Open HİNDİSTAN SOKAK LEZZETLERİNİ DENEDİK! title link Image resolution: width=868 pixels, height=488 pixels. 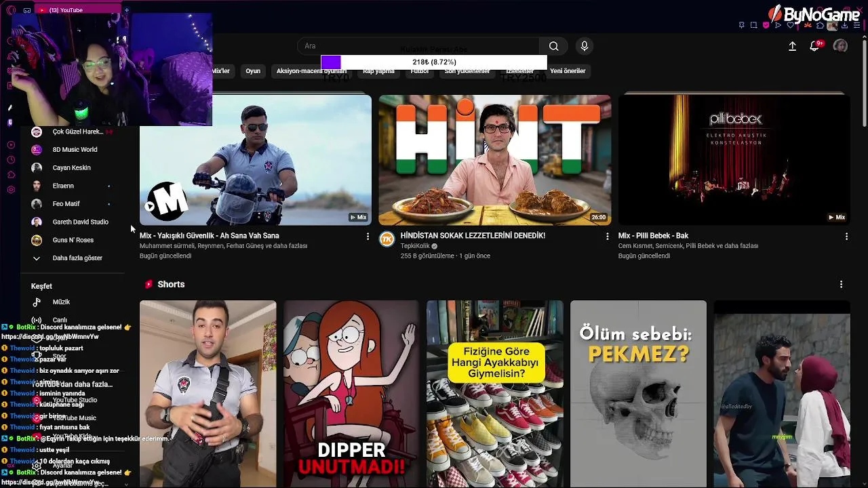(473, 236)
